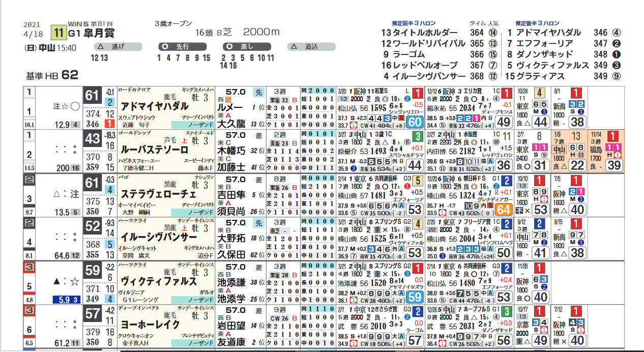The height and width of the screenshot is (352, 644).
Task: Click dam name クロウキャニオン
Action: point(136,335)
